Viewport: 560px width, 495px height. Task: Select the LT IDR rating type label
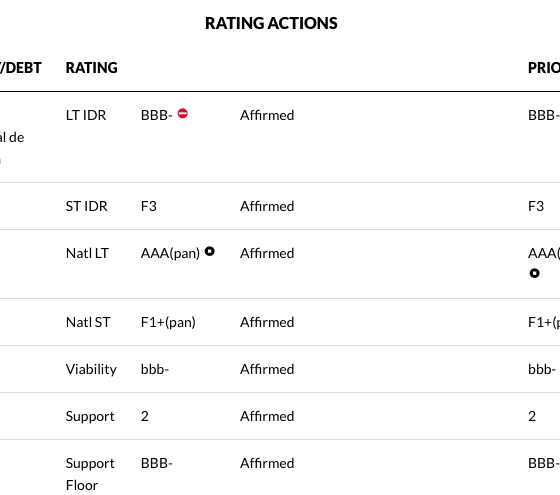(86, 115)
